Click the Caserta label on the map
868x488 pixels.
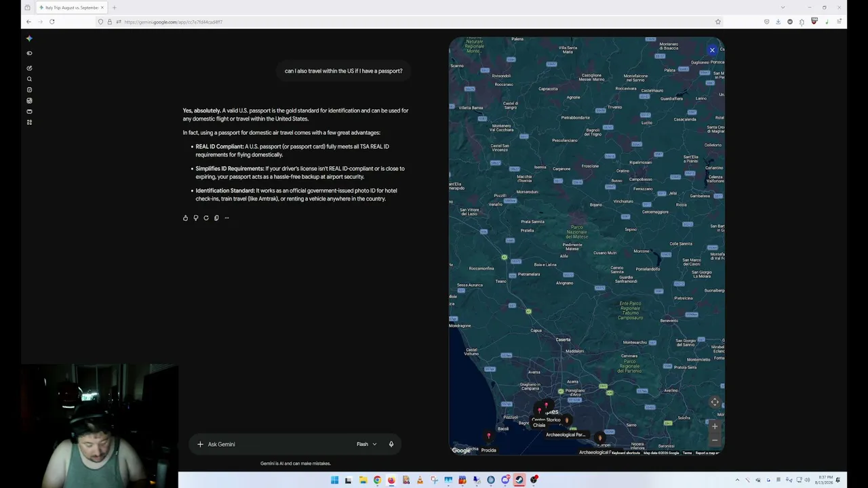coord(563,340)
